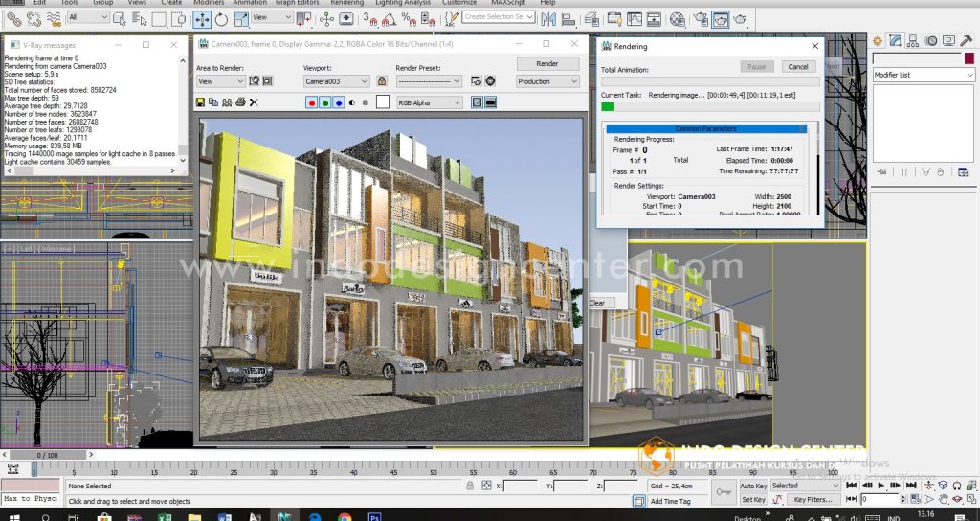Toggle the Auto Key button

[753, 486]
